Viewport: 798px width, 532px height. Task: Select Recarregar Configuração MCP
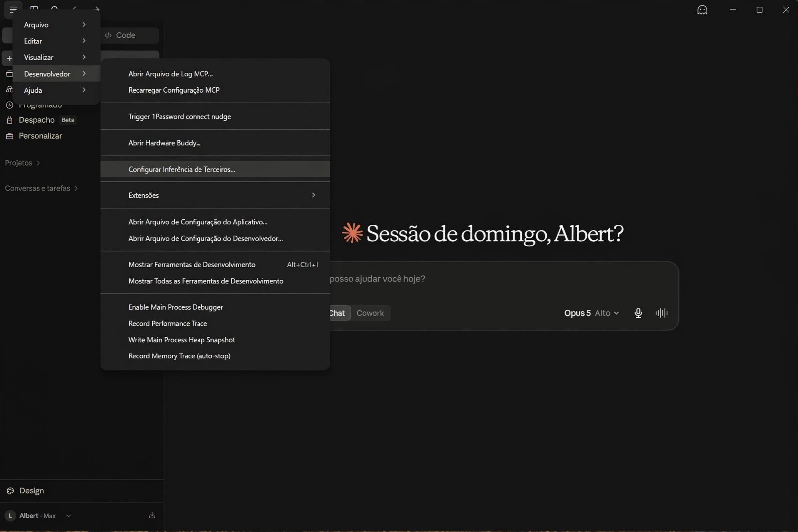[x=215, y=90]
